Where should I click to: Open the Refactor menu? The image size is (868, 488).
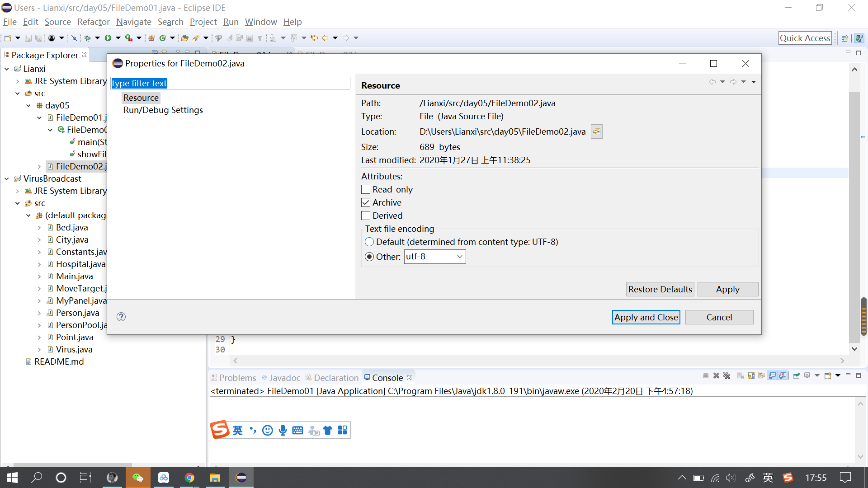pyautogui.click(x=93, y=22)
